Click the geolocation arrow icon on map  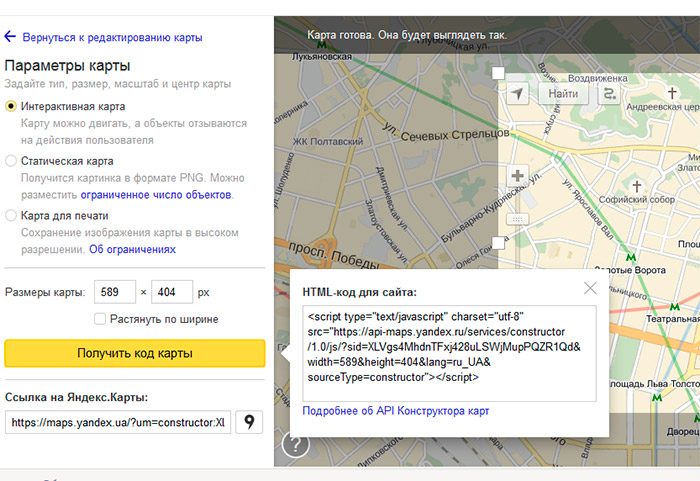tap(517, 94)
